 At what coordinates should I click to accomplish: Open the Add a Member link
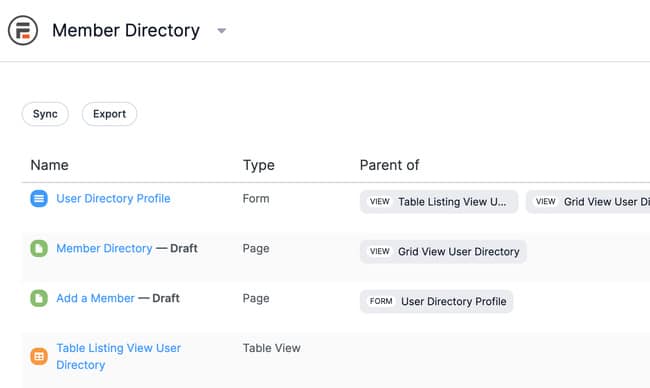(95, 298)
